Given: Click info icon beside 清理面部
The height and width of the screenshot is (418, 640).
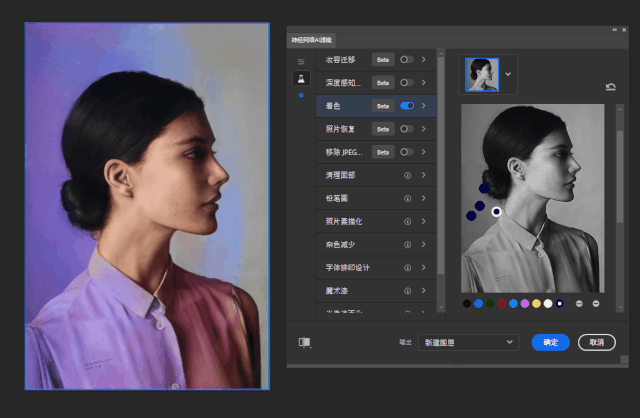Looking at the screenshot, I should point(408,175).
